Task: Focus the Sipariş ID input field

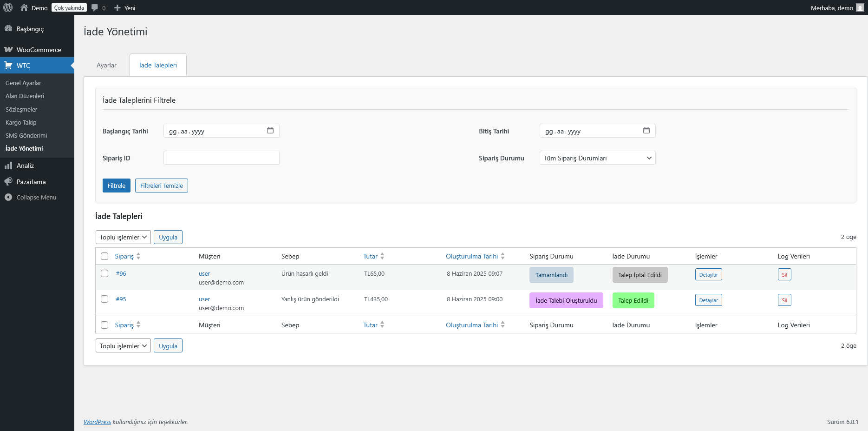Action: [x=221, y=158]
